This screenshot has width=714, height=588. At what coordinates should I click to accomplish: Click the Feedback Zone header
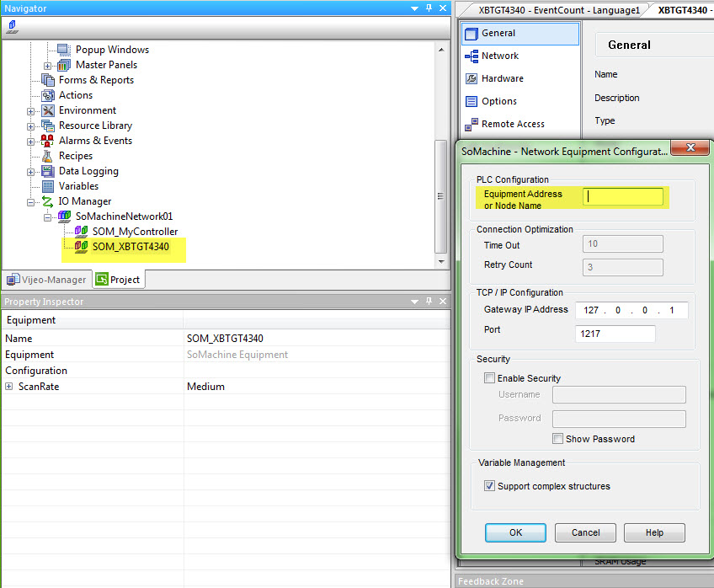(x=584, y=581)
